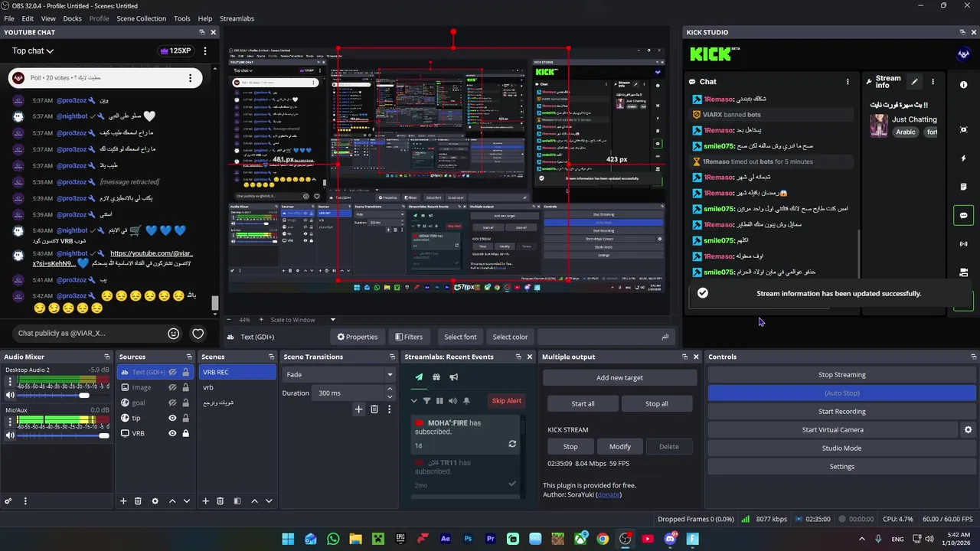Expand YouTube Top chat dropdown

pyautogui.click(x=32, y=51)
